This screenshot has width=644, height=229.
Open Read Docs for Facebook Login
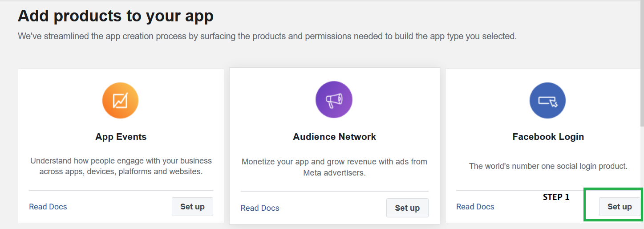(475, 207)
